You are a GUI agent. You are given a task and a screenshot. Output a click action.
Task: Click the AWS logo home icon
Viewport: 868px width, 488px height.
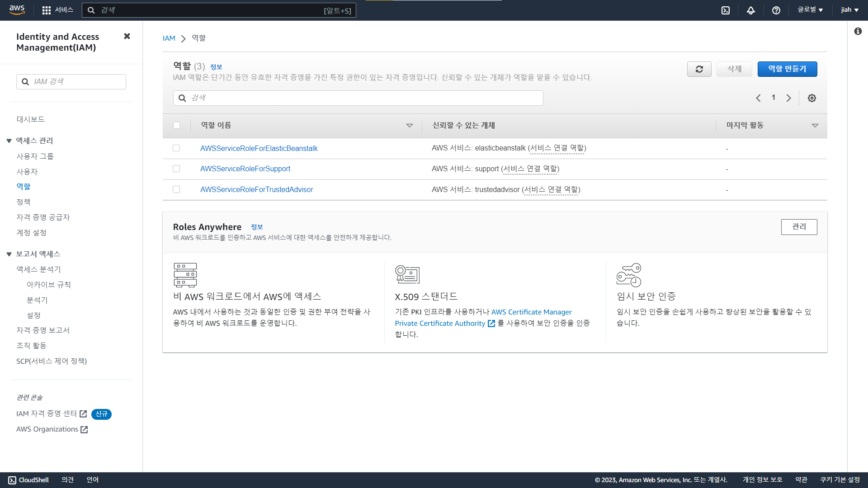(x=17, y=10)
